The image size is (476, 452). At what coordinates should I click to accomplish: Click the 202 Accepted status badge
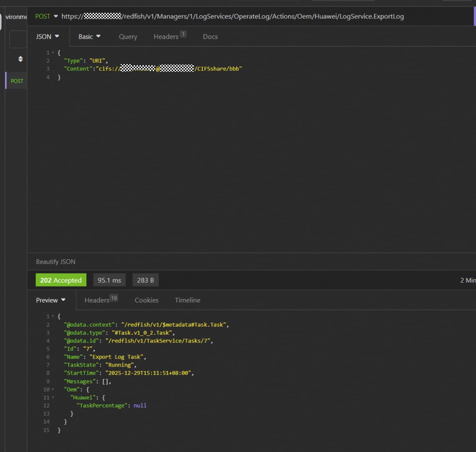[x=61, y=280]
